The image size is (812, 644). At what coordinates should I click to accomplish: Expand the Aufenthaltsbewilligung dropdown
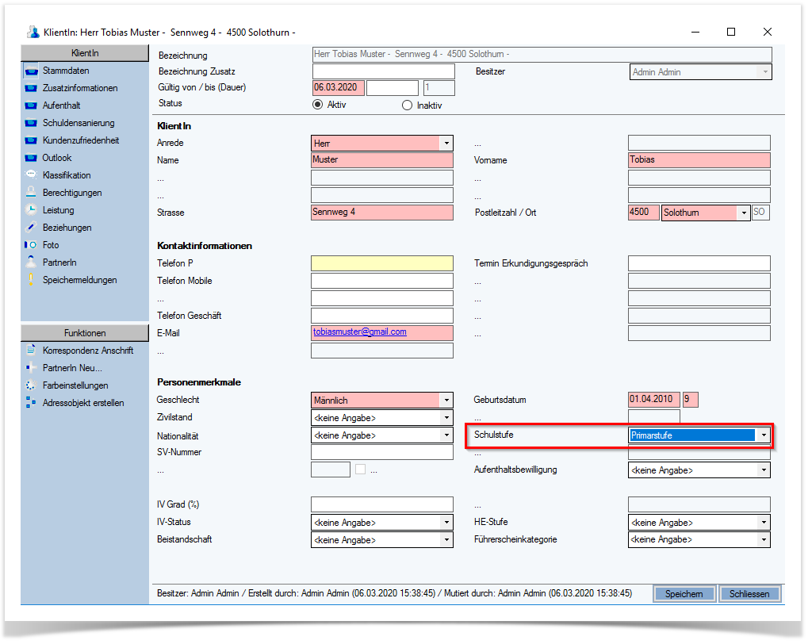764,470
